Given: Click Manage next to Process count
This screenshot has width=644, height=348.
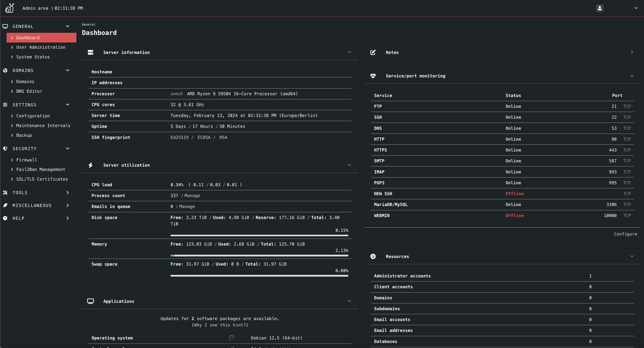Looking at the screenshot, I should tap(192, 196).
